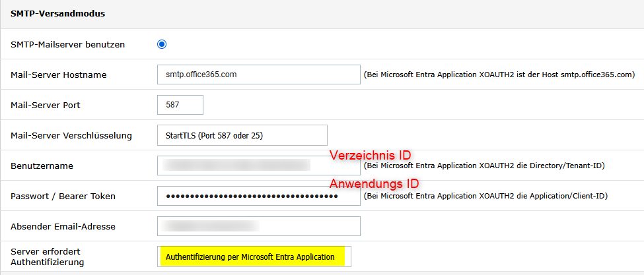Click the 'Mail-Server Verschlüsselung' label
The width and height of the screenshot is (644, 275).
[71, 136]
